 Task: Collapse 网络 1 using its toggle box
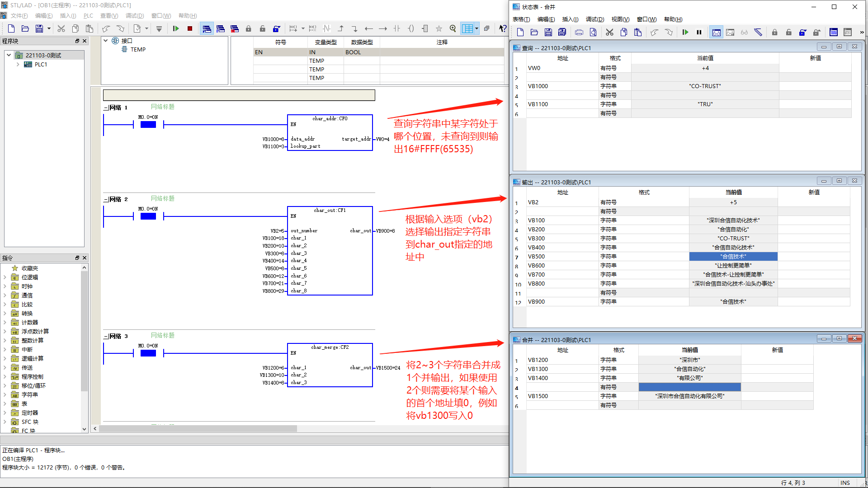106,108
